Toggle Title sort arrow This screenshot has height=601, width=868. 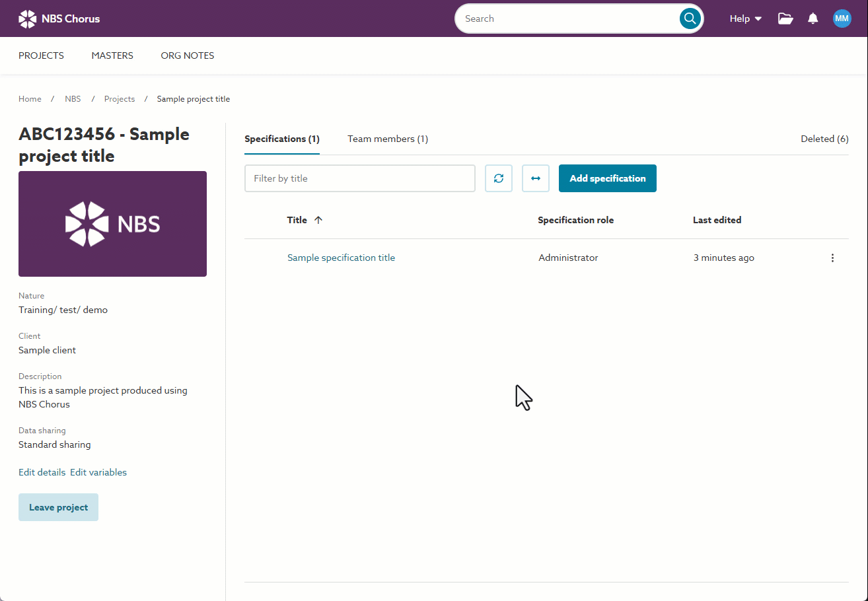pos(318,220)
